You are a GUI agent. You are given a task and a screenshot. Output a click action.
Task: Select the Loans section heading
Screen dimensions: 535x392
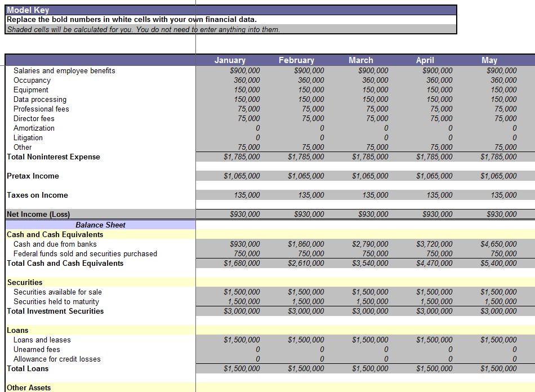[x=17, y=330]
